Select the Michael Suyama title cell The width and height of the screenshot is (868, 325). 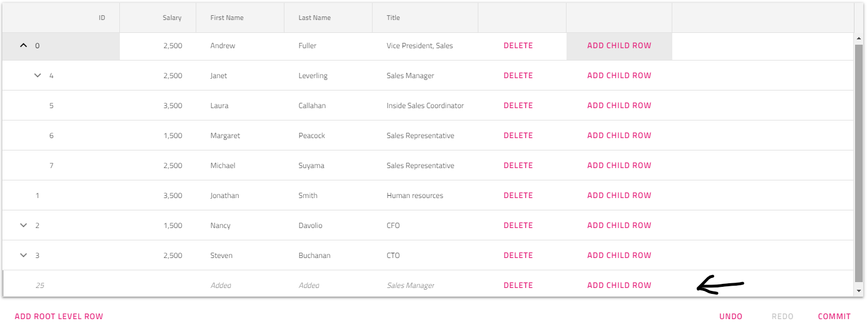click(x=420, y=166)
